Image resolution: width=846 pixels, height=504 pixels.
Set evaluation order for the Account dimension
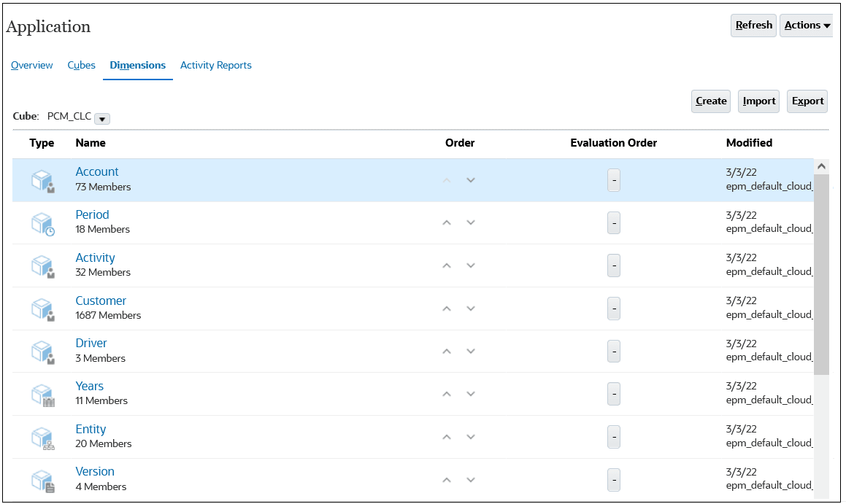[x=613, y=180]
